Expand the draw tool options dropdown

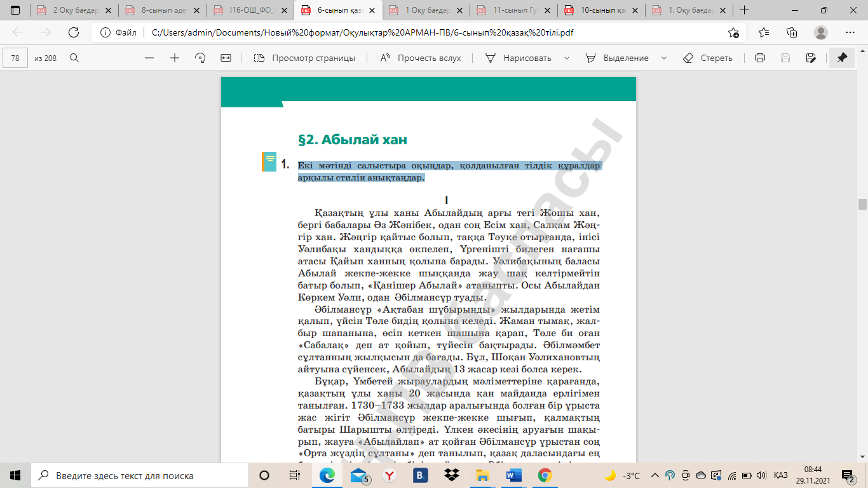[x=566, y=58]
